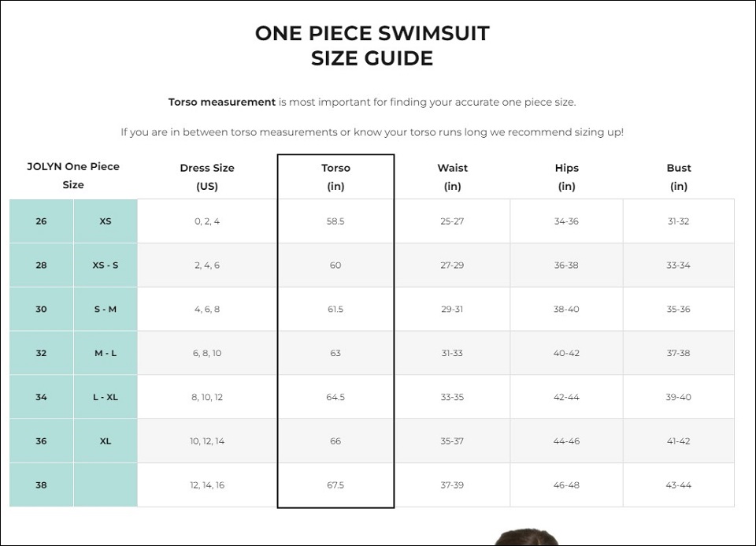Image resolution: width=756 pixels, height=546 pixels.
Task: Click the Waist (in) column header
Action: pos(452,177)
